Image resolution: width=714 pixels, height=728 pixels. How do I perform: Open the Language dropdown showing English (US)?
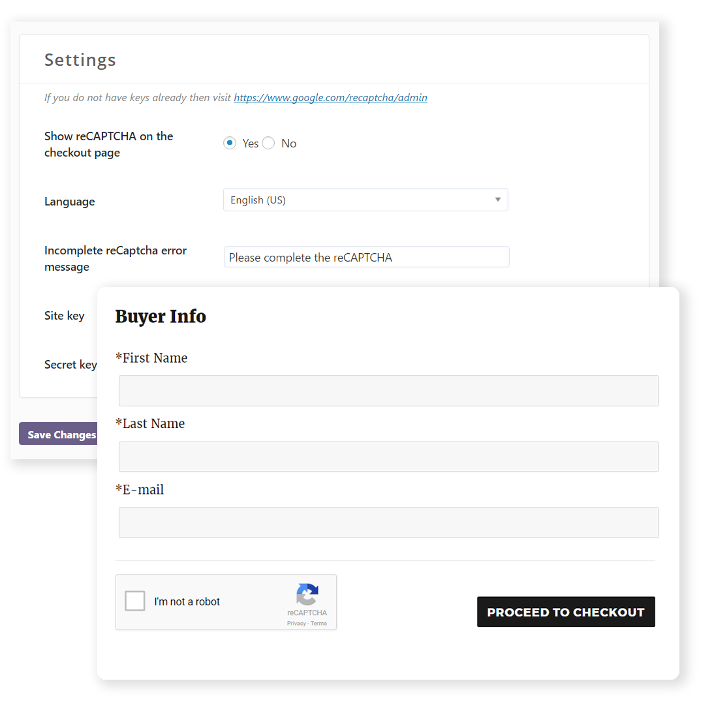pyautogui.click(x=365, y=200)
